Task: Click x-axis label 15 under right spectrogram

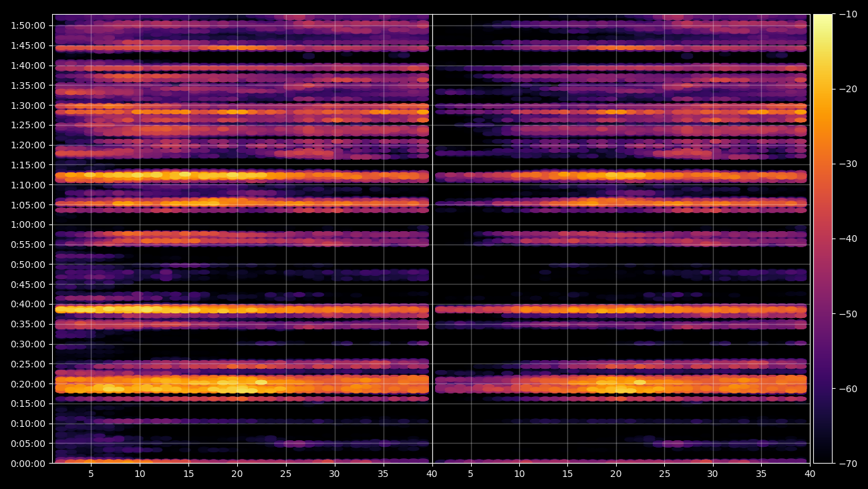Action: (x=567, y=474)
